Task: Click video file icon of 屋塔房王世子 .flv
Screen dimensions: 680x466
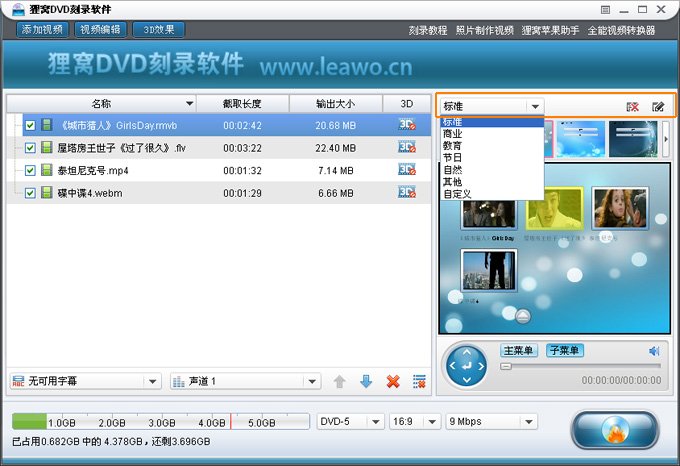Action: pos(46,147)
